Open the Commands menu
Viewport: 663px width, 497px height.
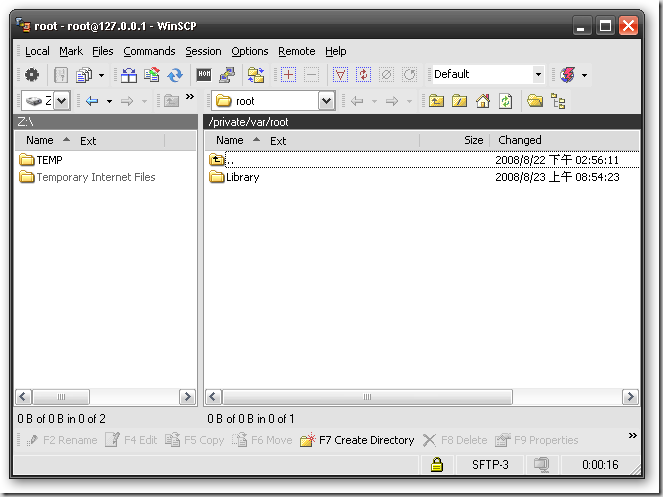pos(149,51)
